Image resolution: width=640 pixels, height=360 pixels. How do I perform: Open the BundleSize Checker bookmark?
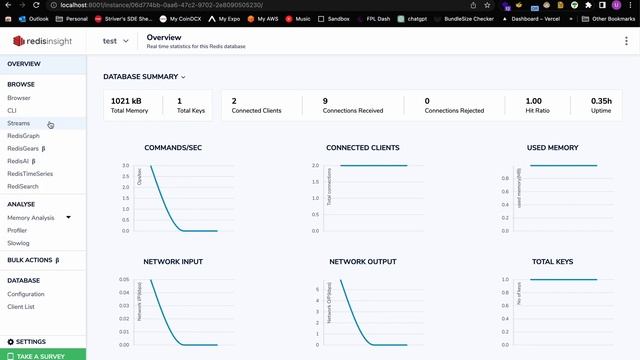click(x=464, y=19)
